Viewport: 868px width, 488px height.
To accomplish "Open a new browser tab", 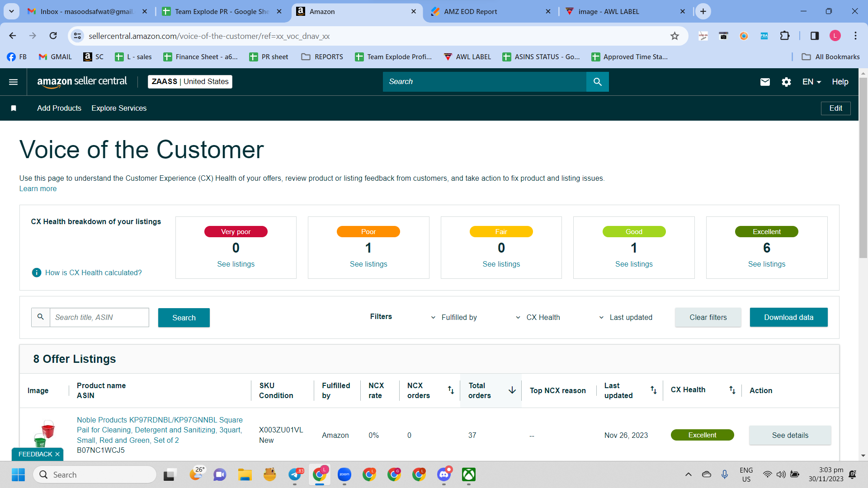I will tap(703, 11).
